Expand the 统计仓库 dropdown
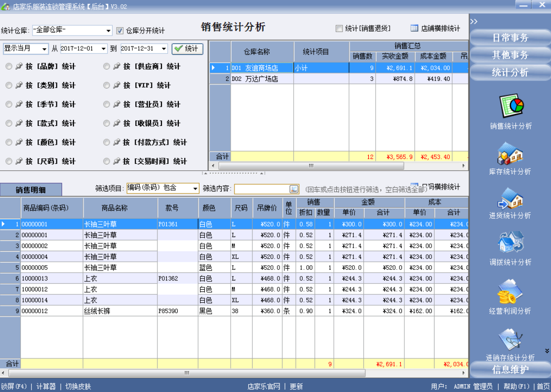The width and height of the screenshot is (551, 392). click(109, 31)
